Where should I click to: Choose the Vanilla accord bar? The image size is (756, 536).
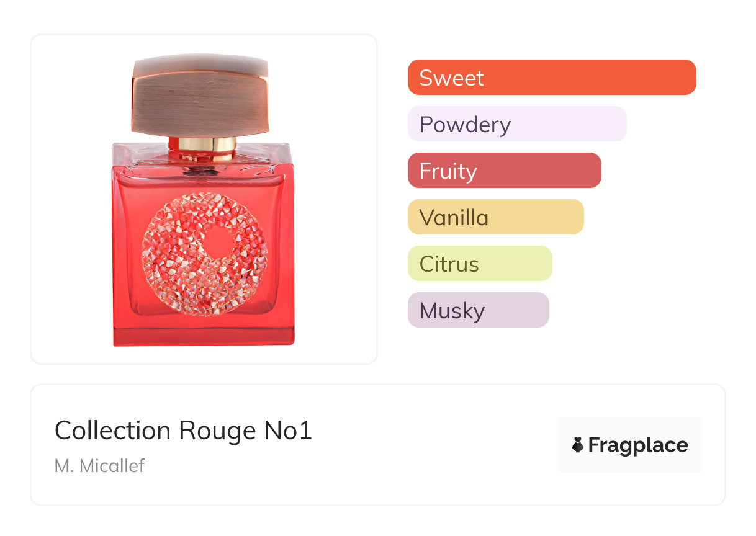(495, 217)
